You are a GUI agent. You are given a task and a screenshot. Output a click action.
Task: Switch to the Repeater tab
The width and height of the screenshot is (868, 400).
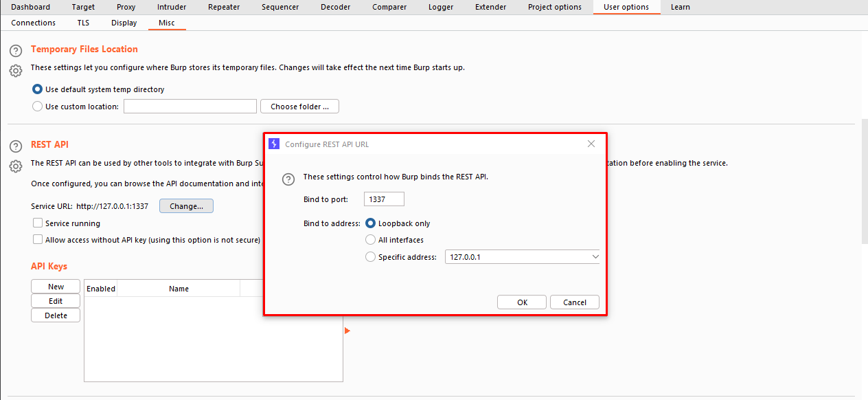click(224, 7)
